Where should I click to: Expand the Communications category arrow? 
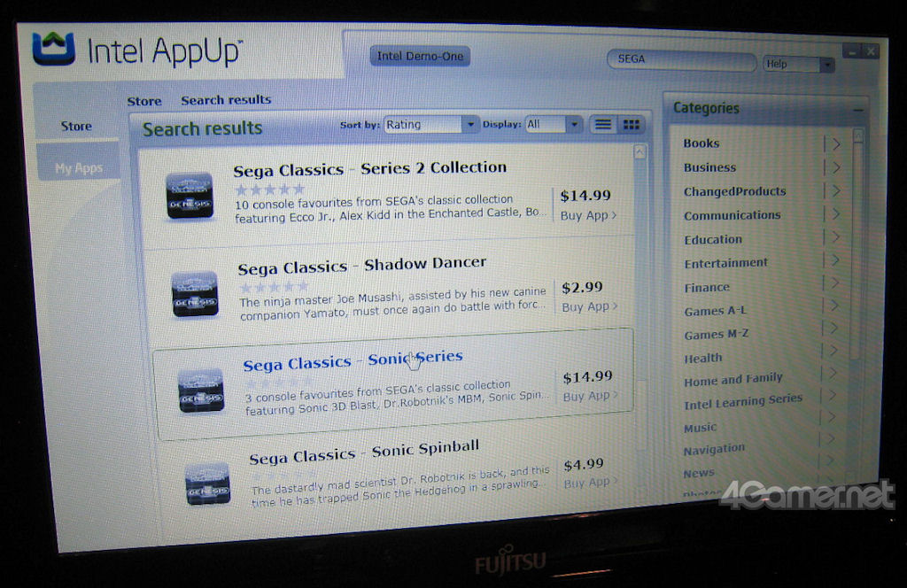tap(834, 214)
